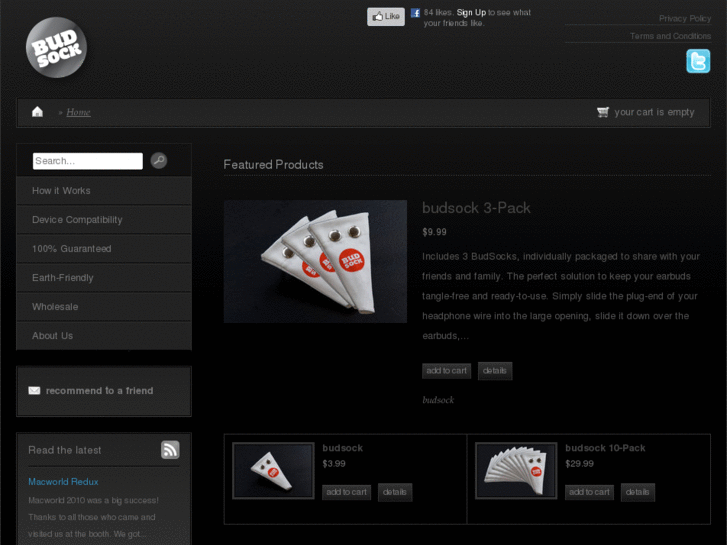
Task: Click the Read the latest heading
Action: tap(64, 450)
